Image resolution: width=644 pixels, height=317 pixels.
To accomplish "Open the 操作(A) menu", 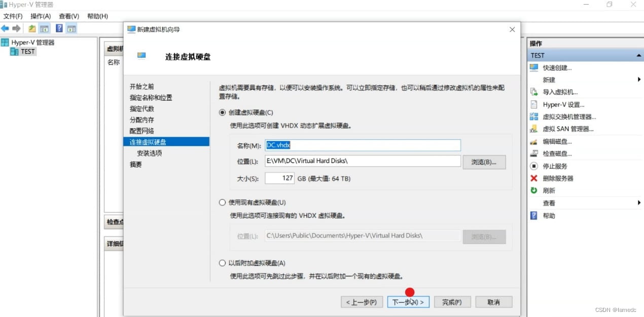I will (41, 16).
